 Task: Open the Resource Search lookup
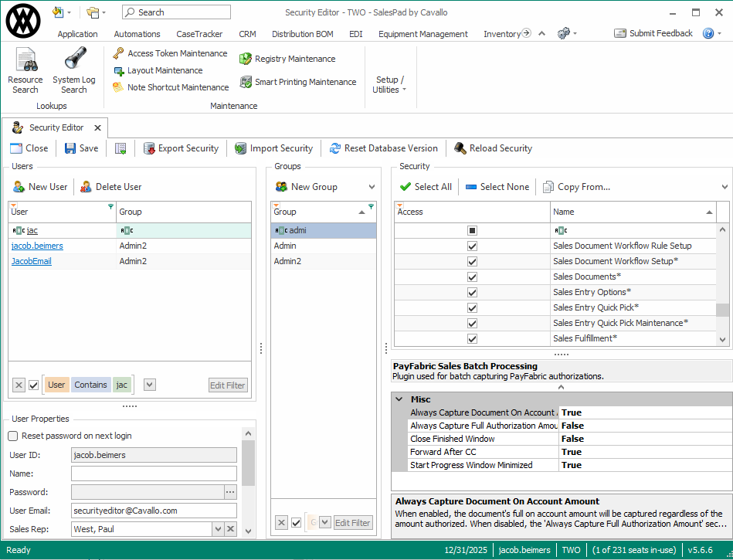tap(25, 70)
